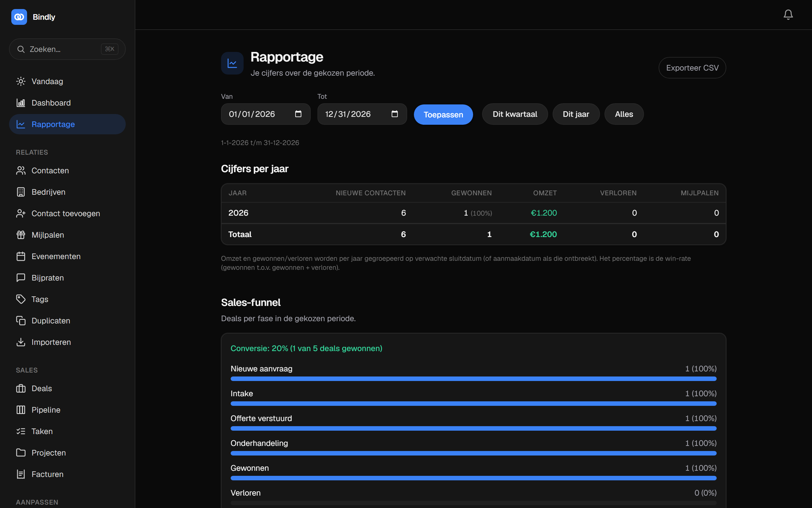This screenshot has height=508, width=812.
Task: Open the Facturen page
Action: [x=67, y=474]
